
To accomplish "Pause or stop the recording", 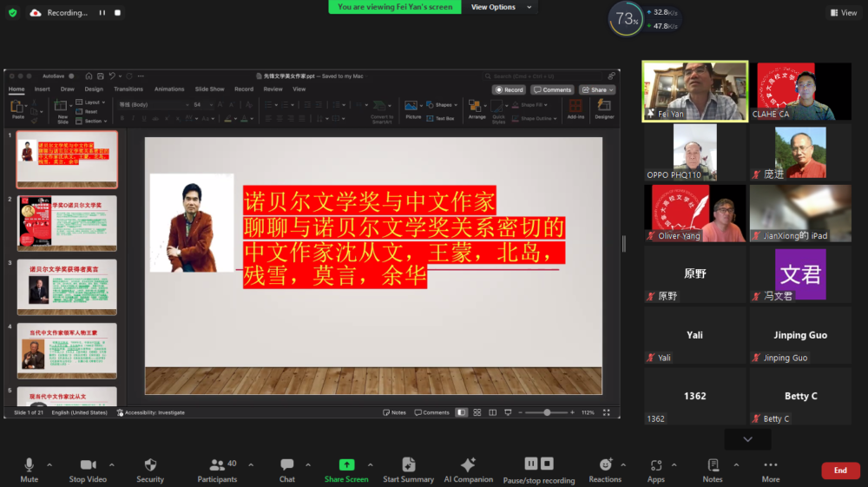I will click(539, 465).
